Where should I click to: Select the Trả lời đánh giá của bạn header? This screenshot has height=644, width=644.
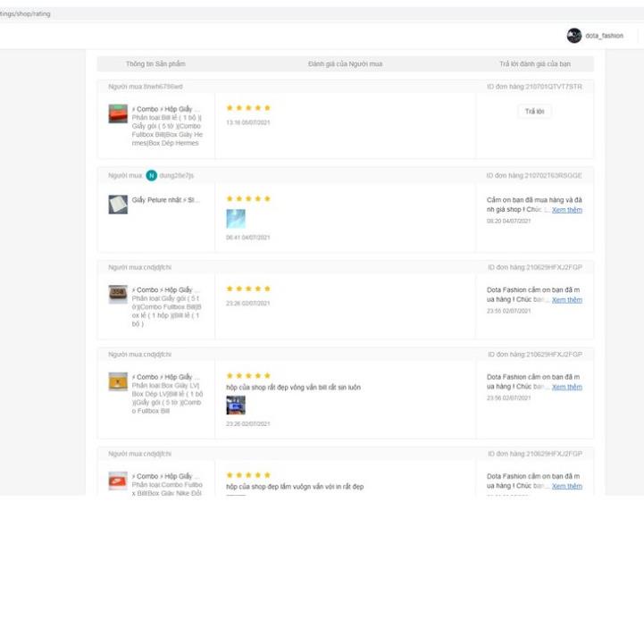tap(535, 63)
